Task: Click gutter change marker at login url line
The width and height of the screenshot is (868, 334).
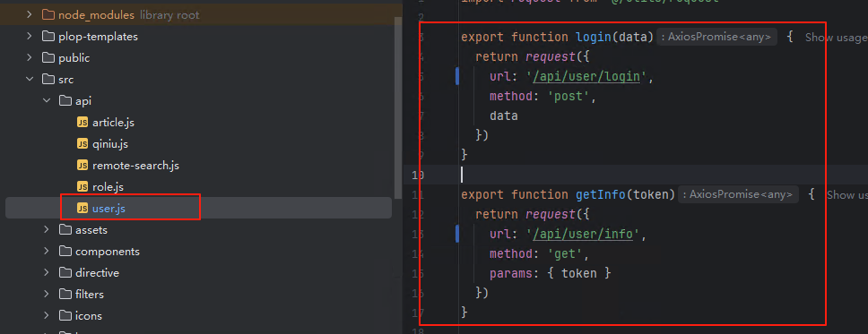Action: click(x=457, y=76)
